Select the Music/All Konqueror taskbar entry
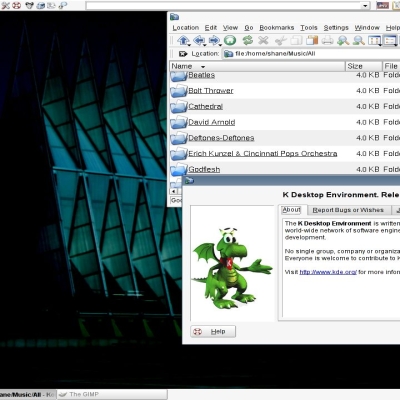The height and width of the screenshot is (400, 400). [28, 395]
